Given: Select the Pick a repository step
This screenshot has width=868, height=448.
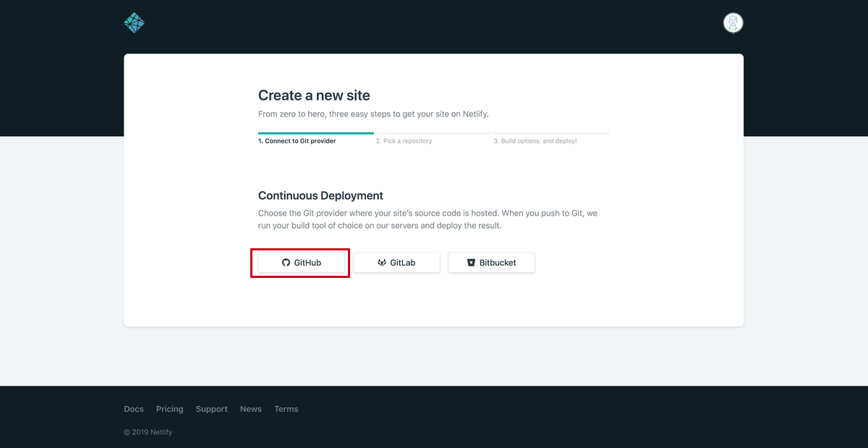Looking at the screenshot, I should [404, 141].
